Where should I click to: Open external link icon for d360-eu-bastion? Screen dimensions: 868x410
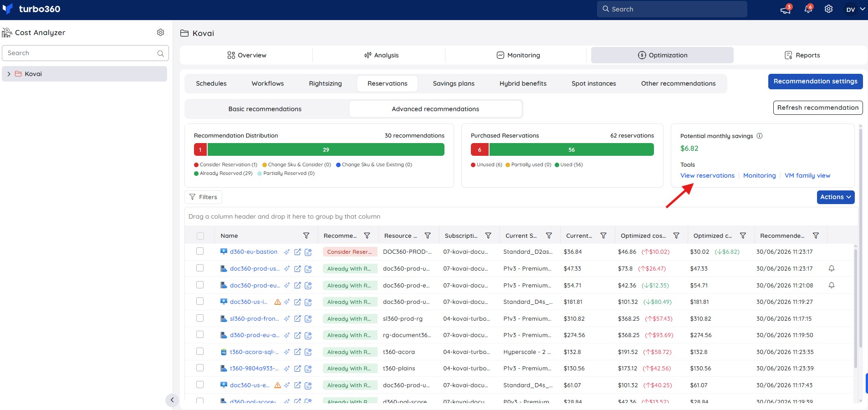coord(297,252)
